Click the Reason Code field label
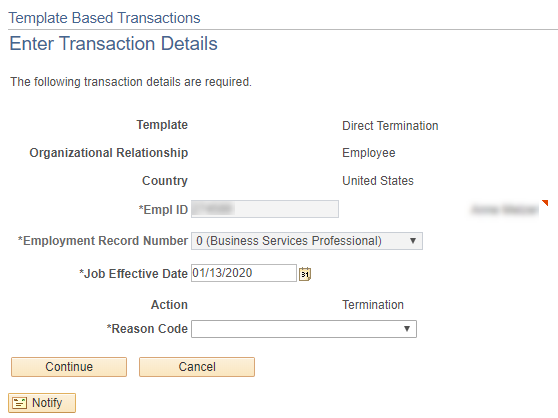The image size is (558, 418). (x=147, y=329)
